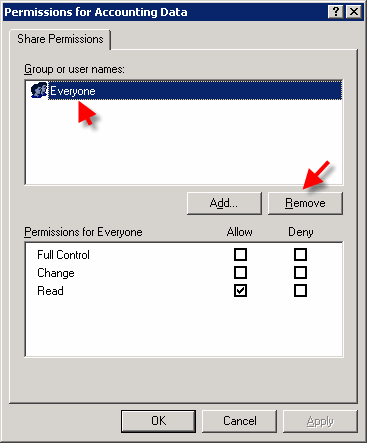The height and width of the screenshot is (443, 367).
Task: Cancel the permissions changes
Action: pos(239,421)
